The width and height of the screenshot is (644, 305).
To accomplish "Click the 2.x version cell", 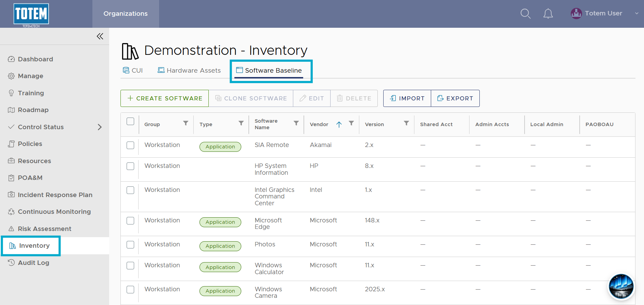I will pyautogui.click(x=369, y=145).
